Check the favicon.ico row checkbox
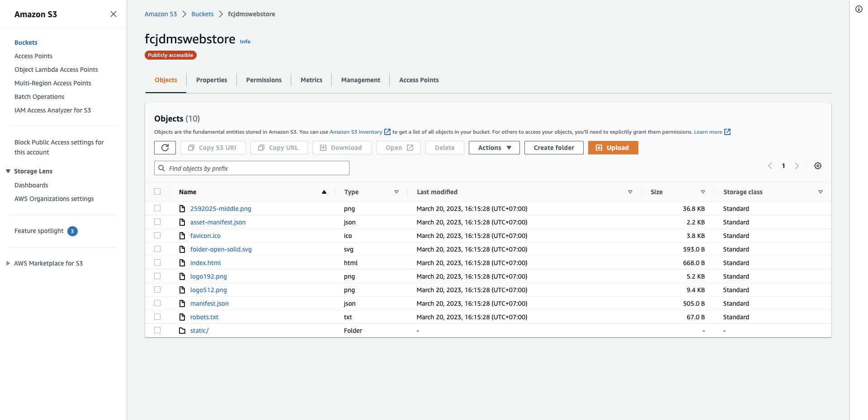The height and width of the screenshot is (420, 868). 157,235
